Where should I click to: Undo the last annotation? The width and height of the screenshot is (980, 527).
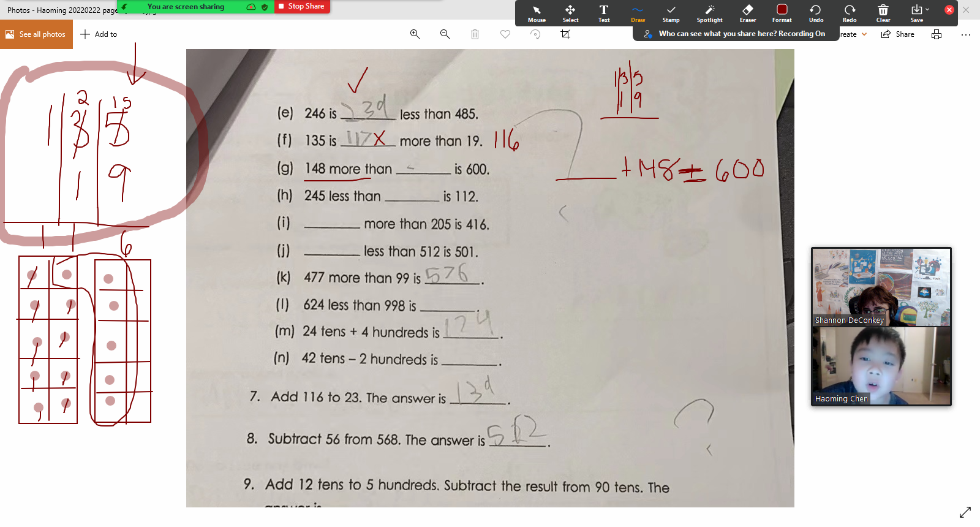(x=816, y=13)
